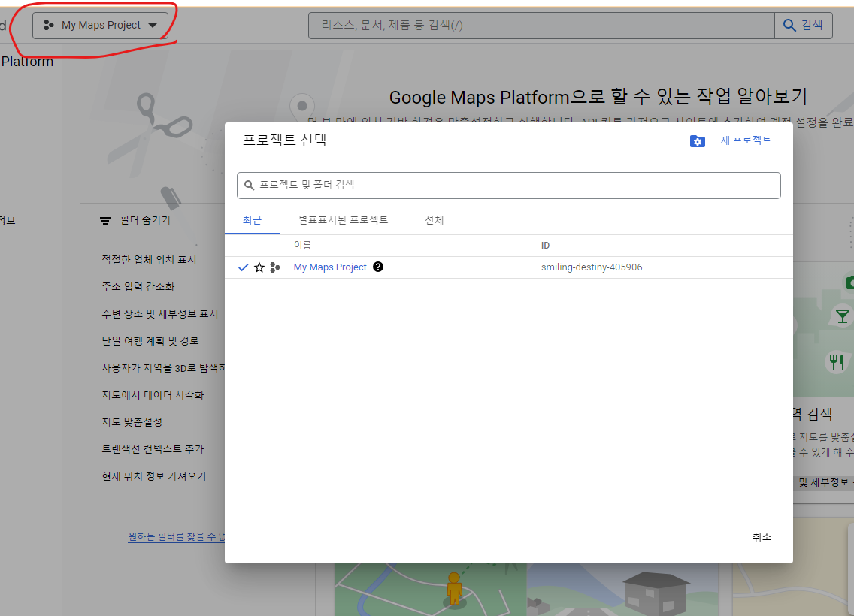This screenshot has height=616, width=854.
Task: Click the ID column header
Action: 545,246
